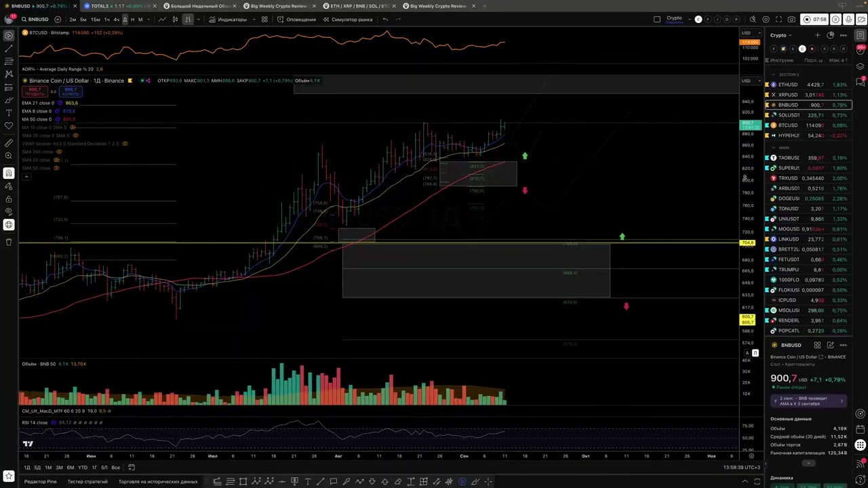868x488 pixels.
Task: Expand the candle style dropdown arrow
Action: (x=198, y=20)
